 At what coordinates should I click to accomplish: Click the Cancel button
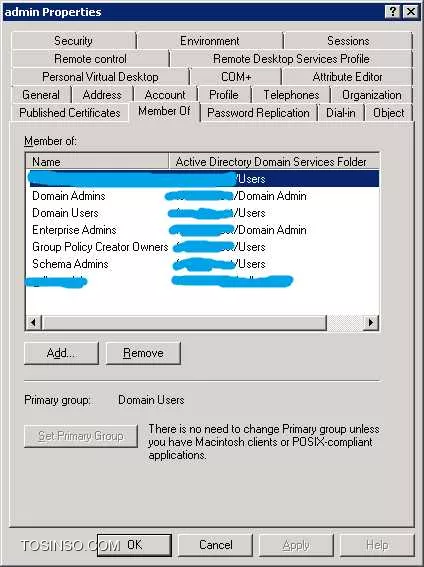pos(215,545)
